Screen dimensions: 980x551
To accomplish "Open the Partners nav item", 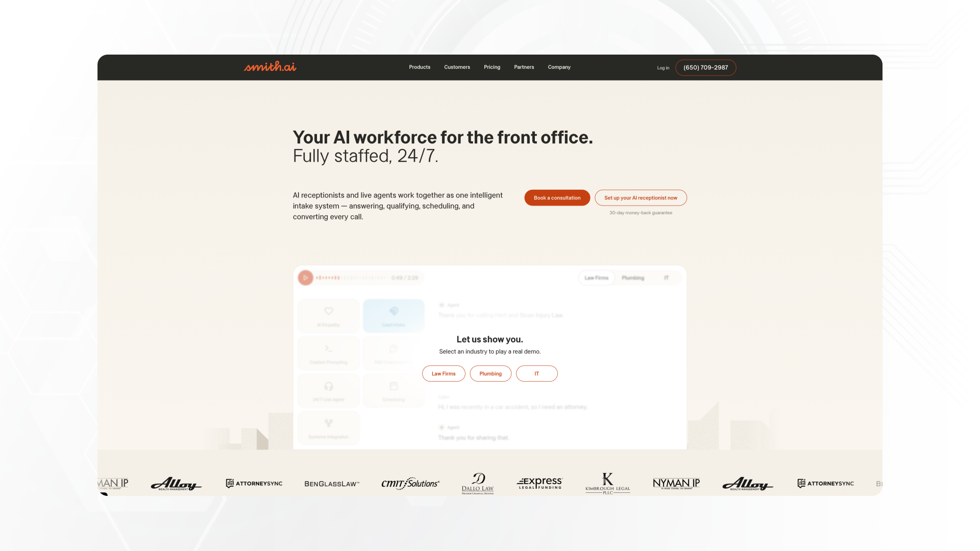I will click(524, 67).
